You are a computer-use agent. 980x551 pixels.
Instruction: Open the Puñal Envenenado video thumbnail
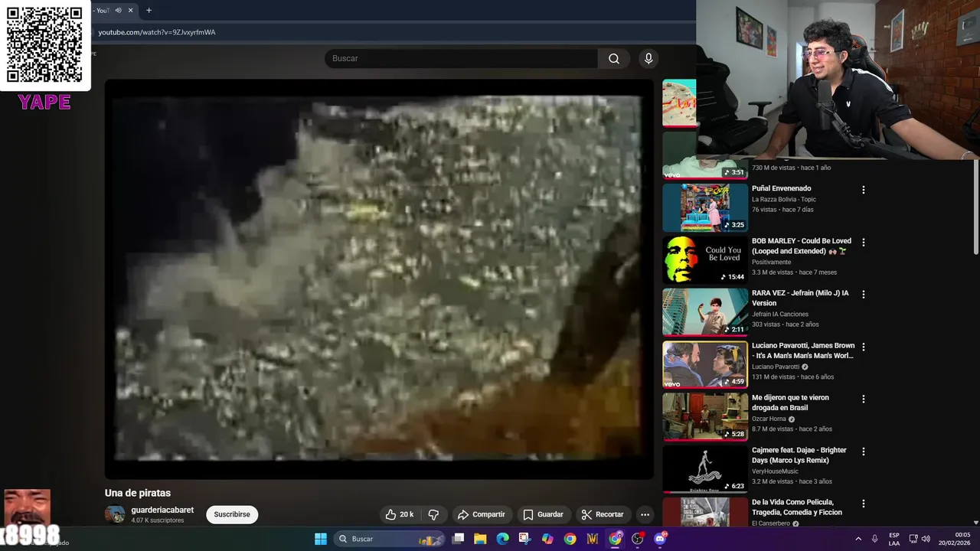coord(705,207)
